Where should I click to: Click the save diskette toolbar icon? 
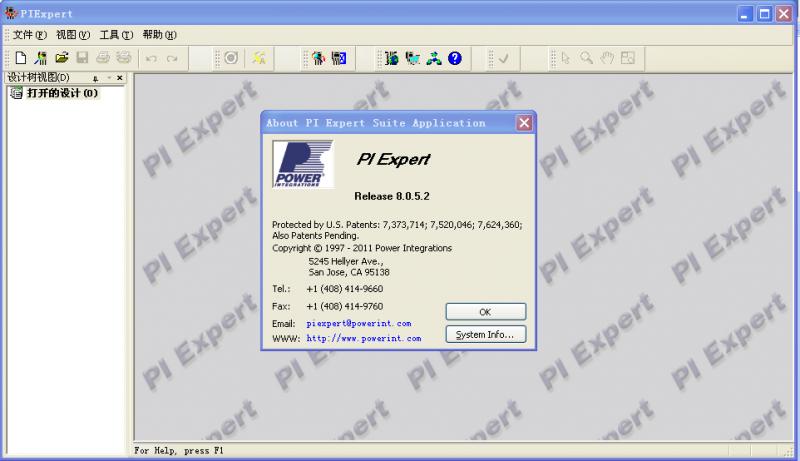click(83, 58)
